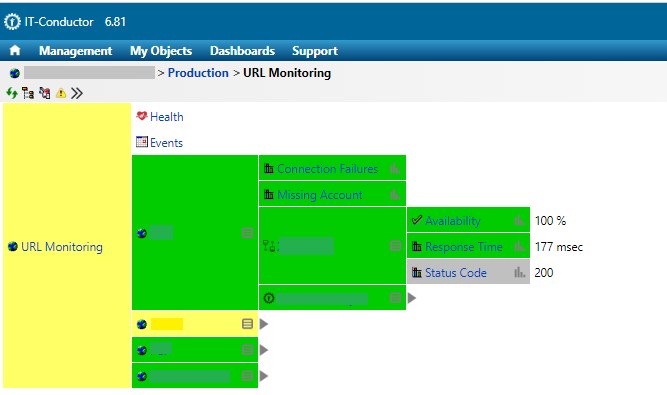Screen dimensions: 667x395
Task: Open the Status Code chart icon
Action: pyautogui.click(x=519, y=272)
